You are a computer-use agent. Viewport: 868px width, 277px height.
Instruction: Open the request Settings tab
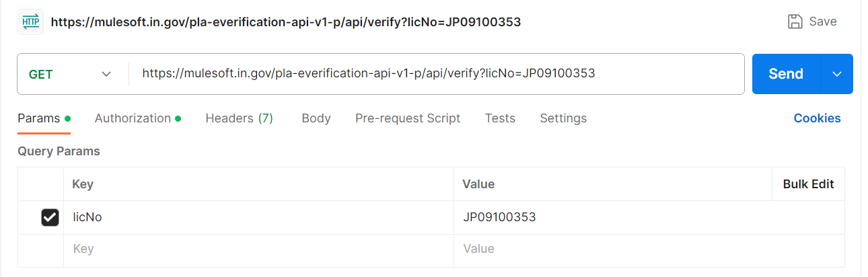pos(563,118)
